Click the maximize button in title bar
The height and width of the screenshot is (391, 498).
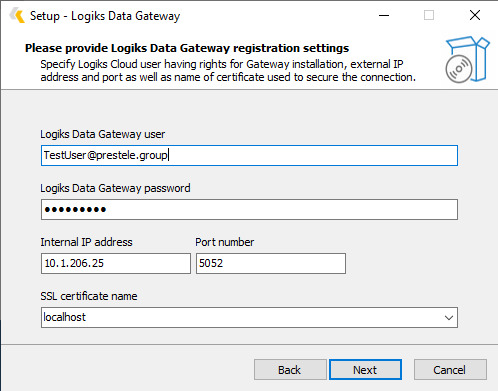point(429,15)
